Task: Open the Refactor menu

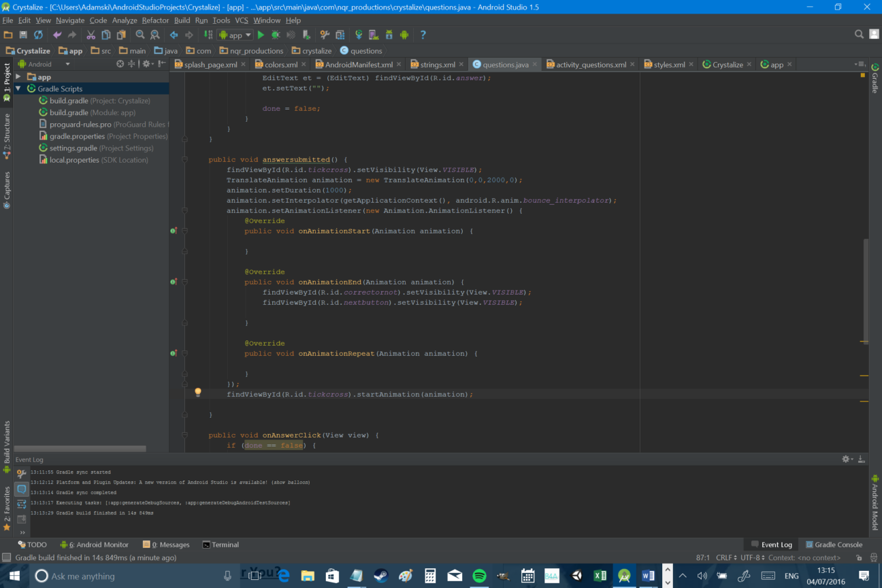Action: point(155,20)
